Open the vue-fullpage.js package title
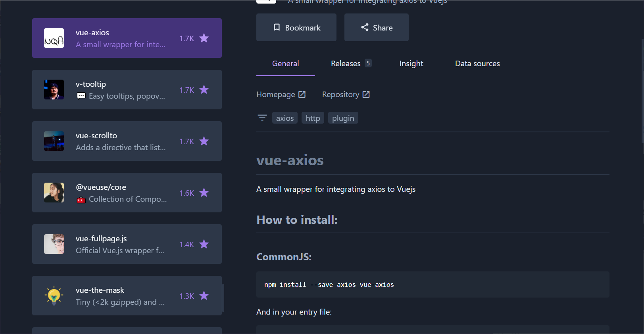 pos(101,239)
